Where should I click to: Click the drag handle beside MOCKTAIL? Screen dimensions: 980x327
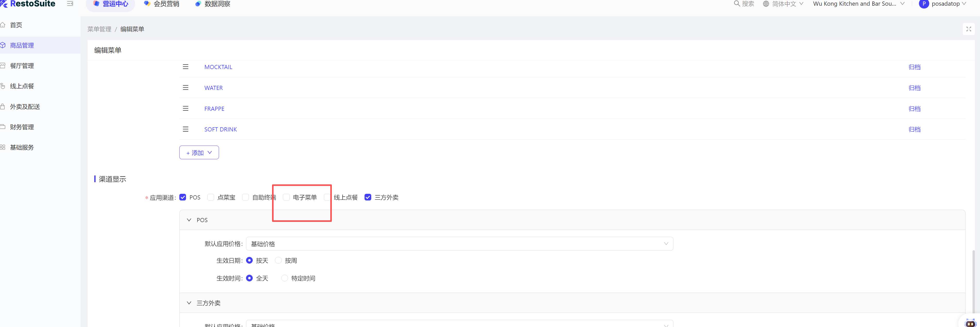[x=186, y=67]
